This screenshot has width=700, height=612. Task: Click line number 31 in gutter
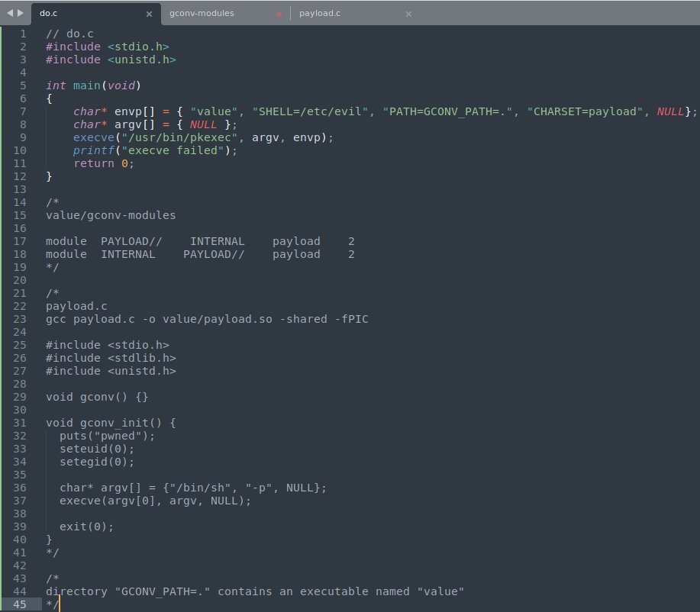click(x=20, y=423)
